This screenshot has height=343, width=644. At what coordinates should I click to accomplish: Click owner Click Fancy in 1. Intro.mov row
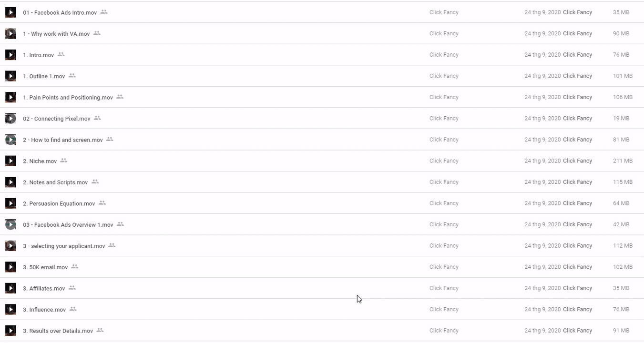(444, 55)
